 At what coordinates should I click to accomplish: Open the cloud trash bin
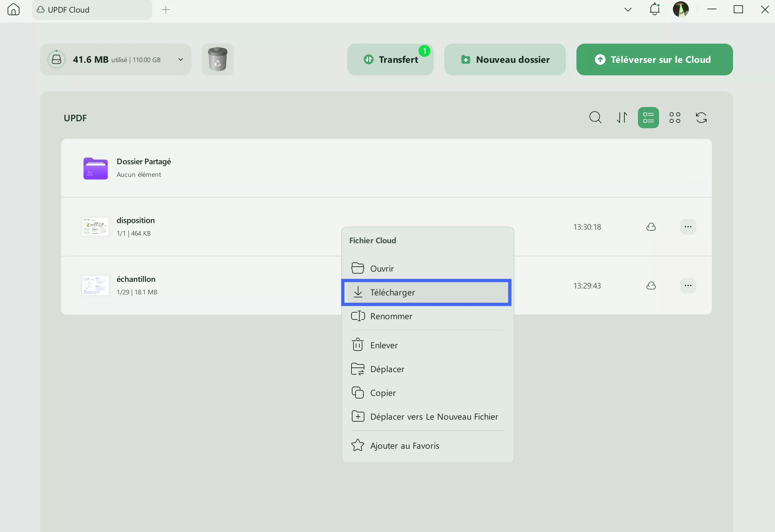point(217,59)
